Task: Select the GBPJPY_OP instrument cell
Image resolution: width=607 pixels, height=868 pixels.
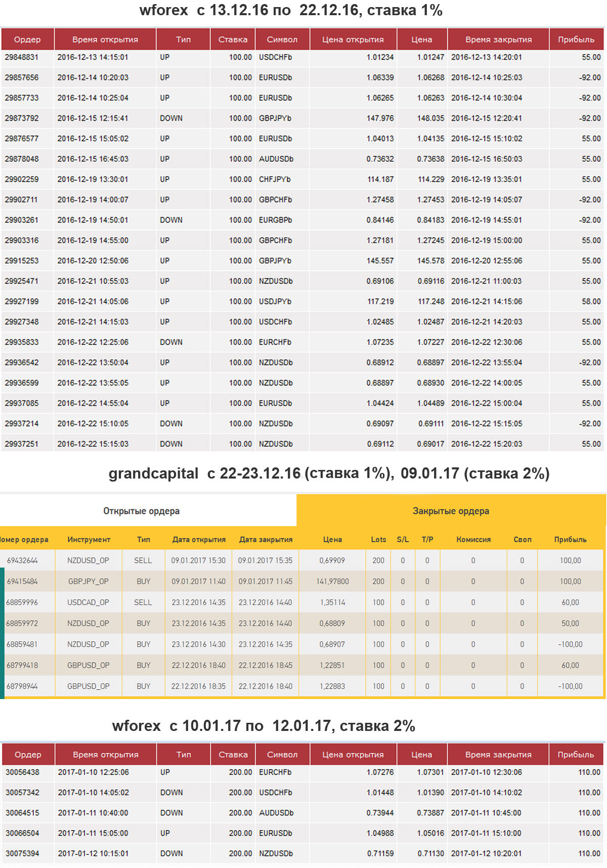Action: [x=89, y=581]
